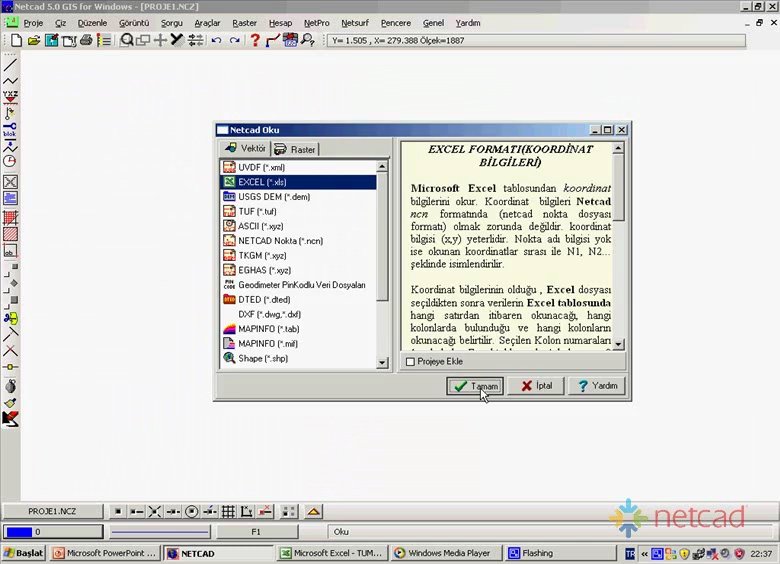Image resolution: width=780 pixels, height=564 pixels.
Task: Click the redo arrow icon
Action: click(234, 40)
